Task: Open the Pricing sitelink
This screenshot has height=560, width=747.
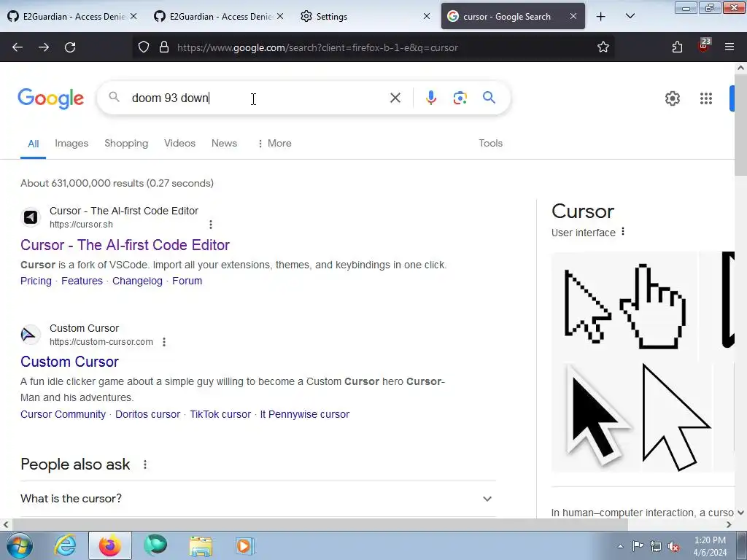Action: click(36, 281)
